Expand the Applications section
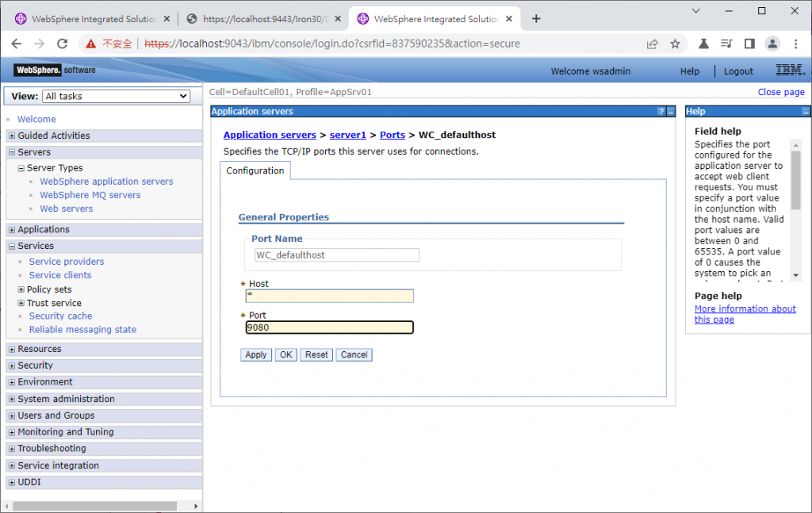 point(12,229)
